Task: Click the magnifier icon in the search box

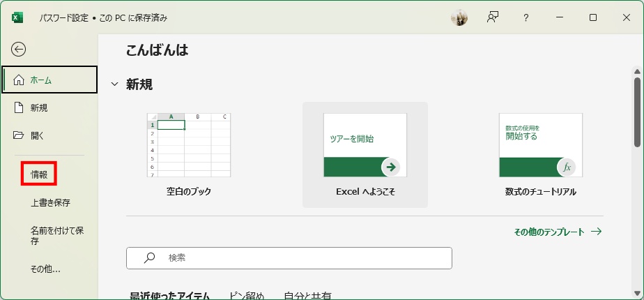Action: 149,257
